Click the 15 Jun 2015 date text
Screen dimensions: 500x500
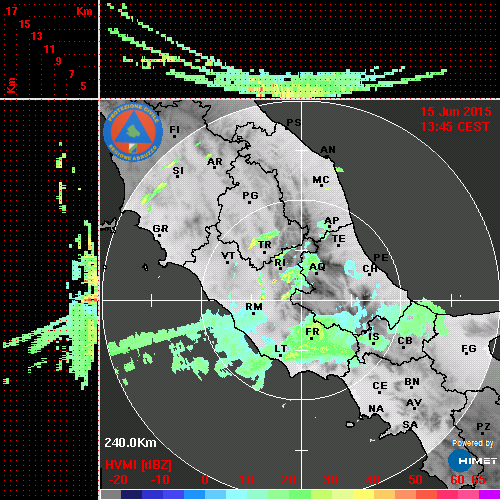pyautogui.click(x=456, y=112)
